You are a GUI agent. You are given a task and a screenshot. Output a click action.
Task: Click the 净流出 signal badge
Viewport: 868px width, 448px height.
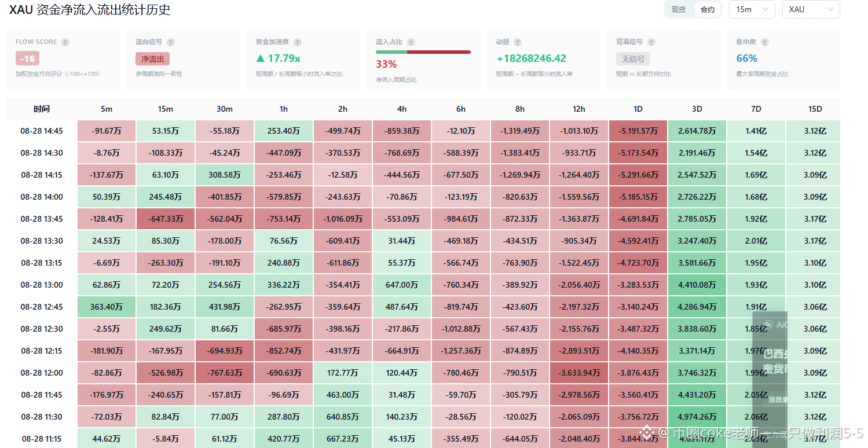(152, 58)
